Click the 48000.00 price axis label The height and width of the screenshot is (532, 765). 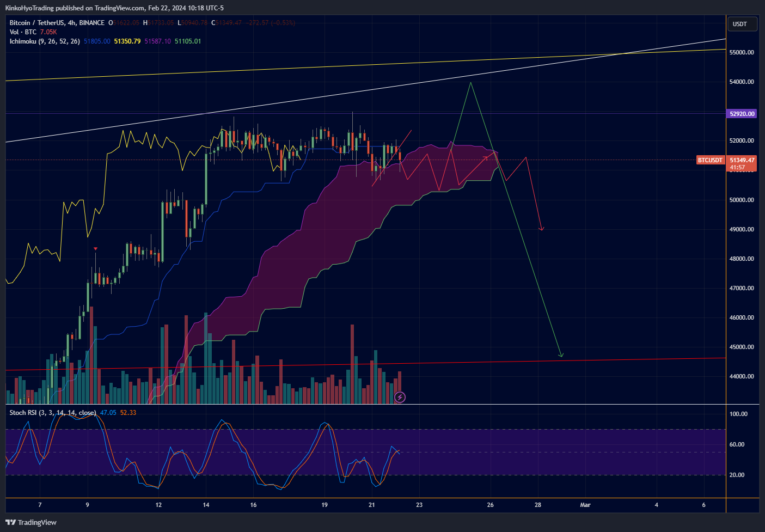pyautogui.click(x=742, y=259)
